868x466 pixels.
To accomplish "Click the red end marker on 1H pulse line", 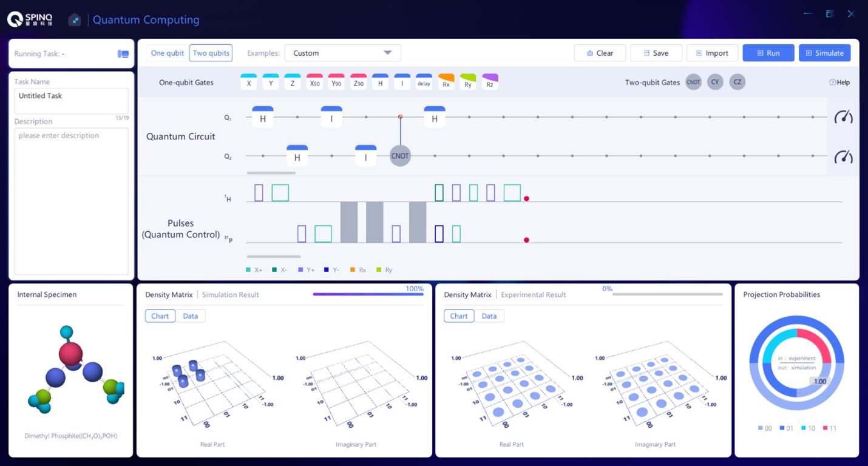I will (526, 198).
